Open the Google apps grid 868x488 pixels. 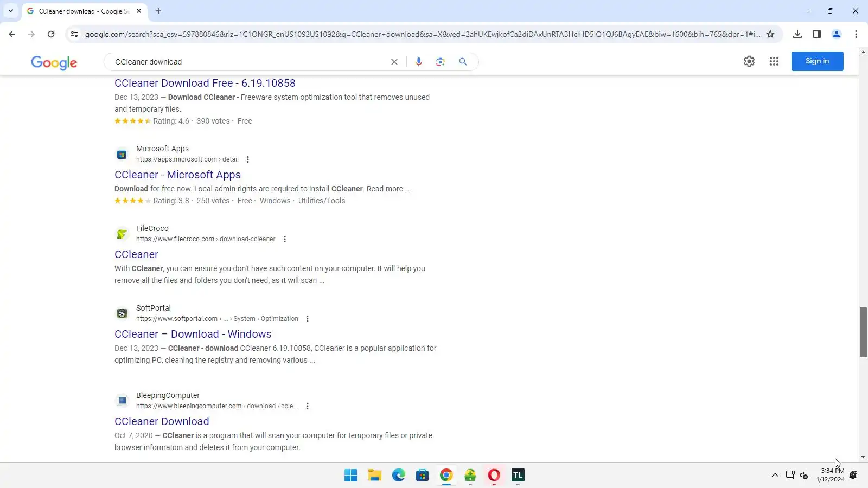coord(774,61)
